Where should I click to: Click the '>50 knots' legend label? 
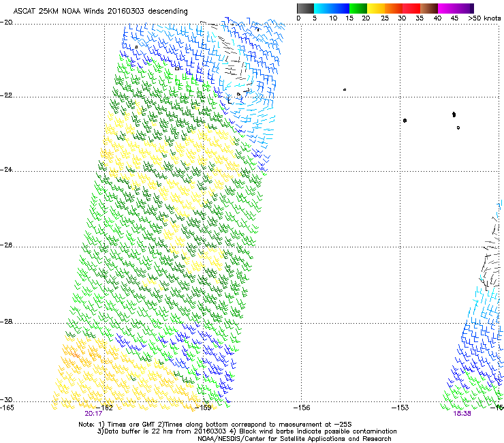click(x=484, y=18)
